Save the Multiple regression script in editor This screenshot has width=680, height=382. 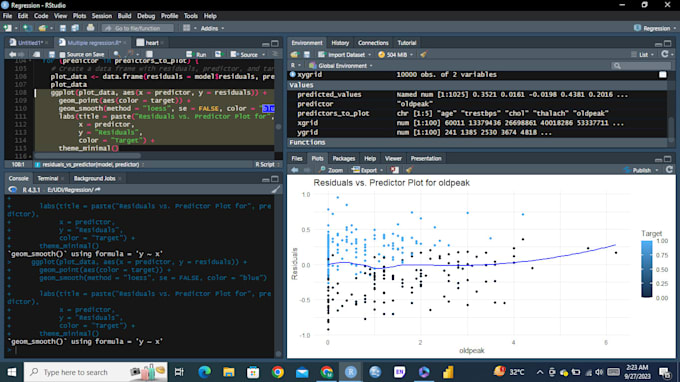click(52, 55)
